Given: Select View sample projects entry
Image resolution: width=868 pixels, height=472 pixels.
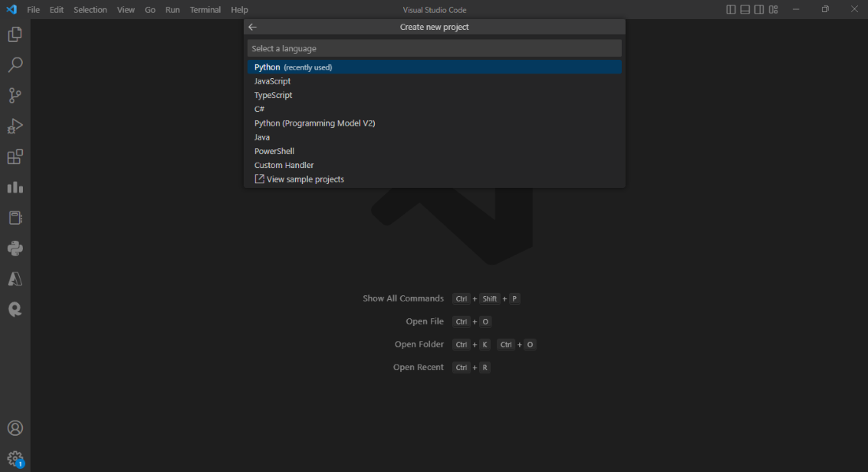Looking at the screenshot, I should (435, 179).
